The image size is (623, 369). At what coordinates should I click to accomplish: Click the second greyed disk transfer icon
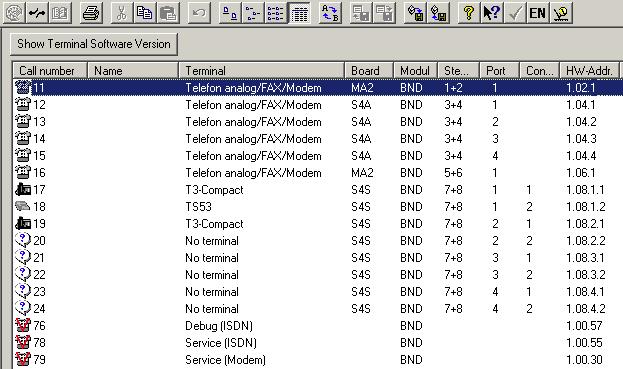coord(384,13)
